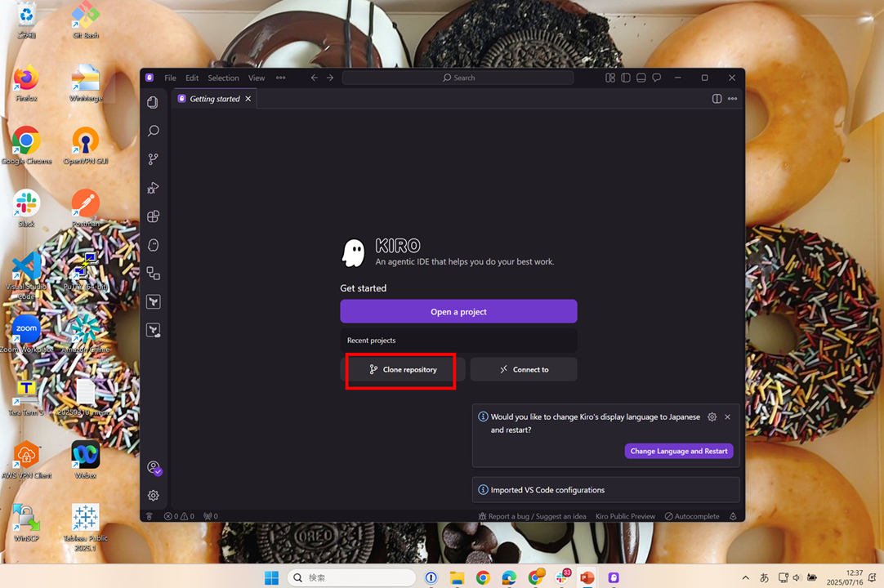Viewport: 884px width, 588px height.
Task: Select the Git Bash desktop shortcut
Action: coord(85,20)
